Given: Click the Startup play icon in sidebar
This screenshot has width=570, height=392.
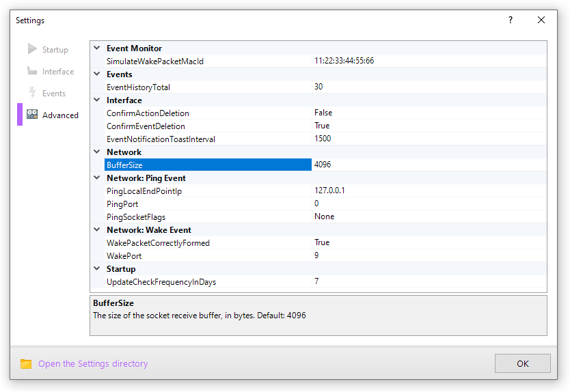Looking at the screenshot, I should (x=32, y=49).
